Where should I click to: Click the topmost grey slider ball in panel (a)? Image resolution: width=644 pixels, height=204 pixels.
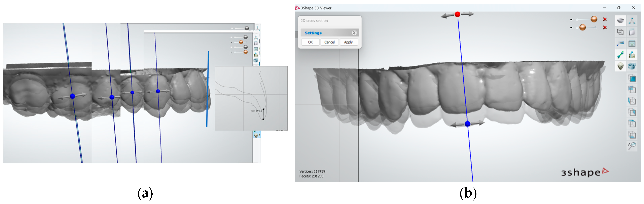[247, 28]
